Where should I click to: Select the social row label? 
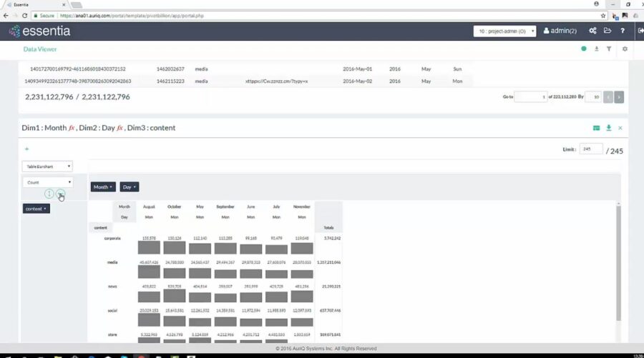point(112,311)
